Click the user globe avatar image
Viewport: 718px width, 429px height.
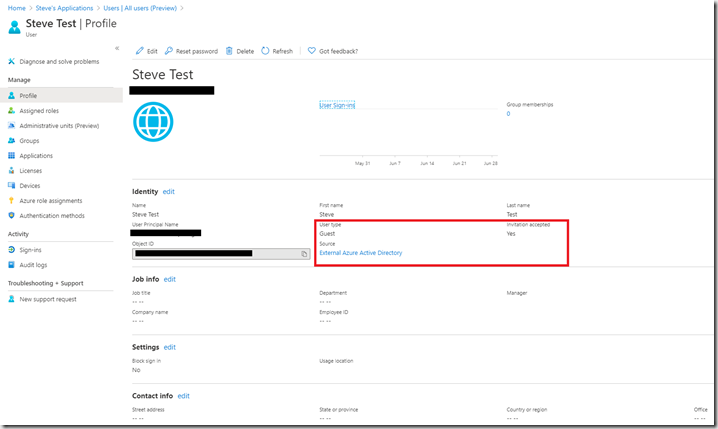point(153,122)
